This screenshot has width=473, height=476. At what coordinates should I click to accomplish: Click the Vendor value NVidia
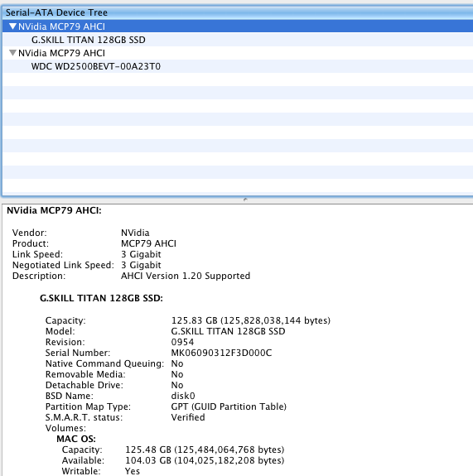[135, 233]
